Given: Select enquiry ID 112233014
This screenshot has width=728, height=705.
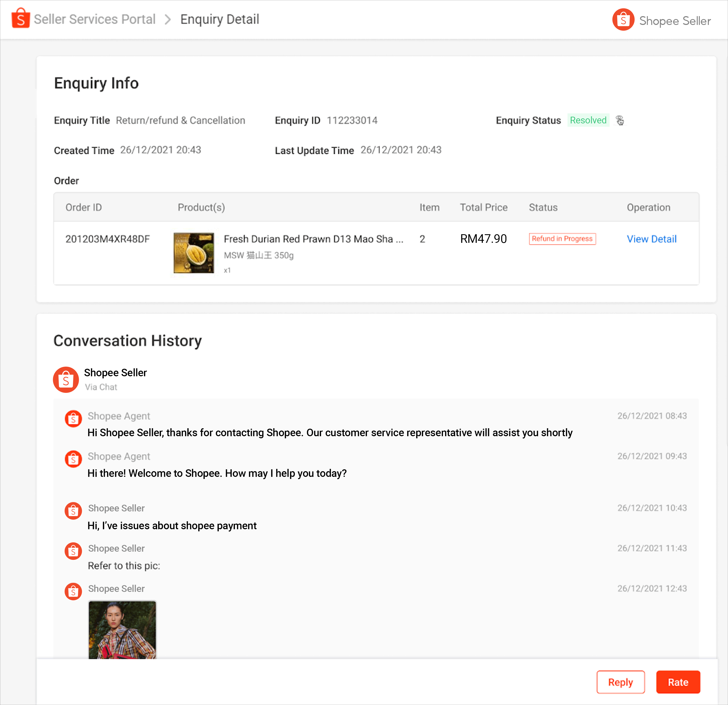Looking at the screenshot, I should pyautogui.click(x=352, y=120).
